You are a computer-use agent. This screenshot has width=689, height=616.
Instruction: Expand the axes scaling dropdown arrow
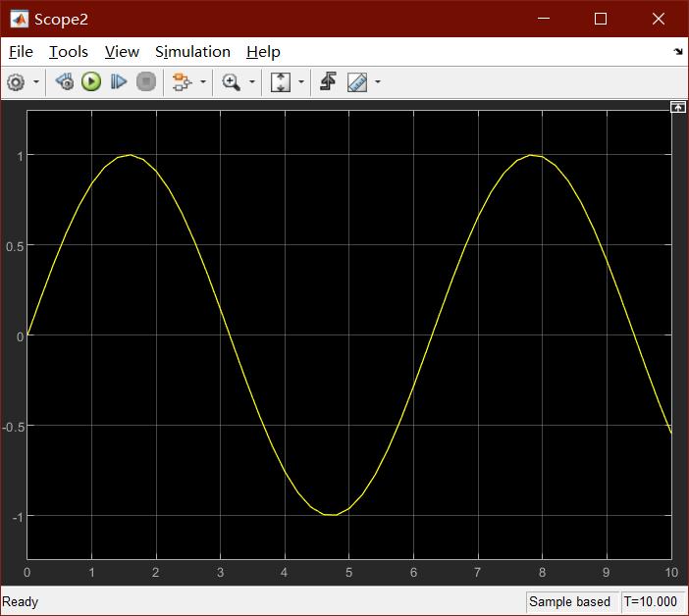301,82
